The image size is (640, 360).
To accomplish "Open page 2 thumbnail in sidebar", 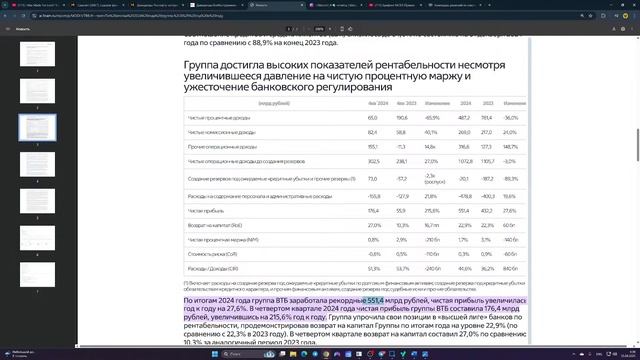I will pyautogui.click(x=37, y=91).
